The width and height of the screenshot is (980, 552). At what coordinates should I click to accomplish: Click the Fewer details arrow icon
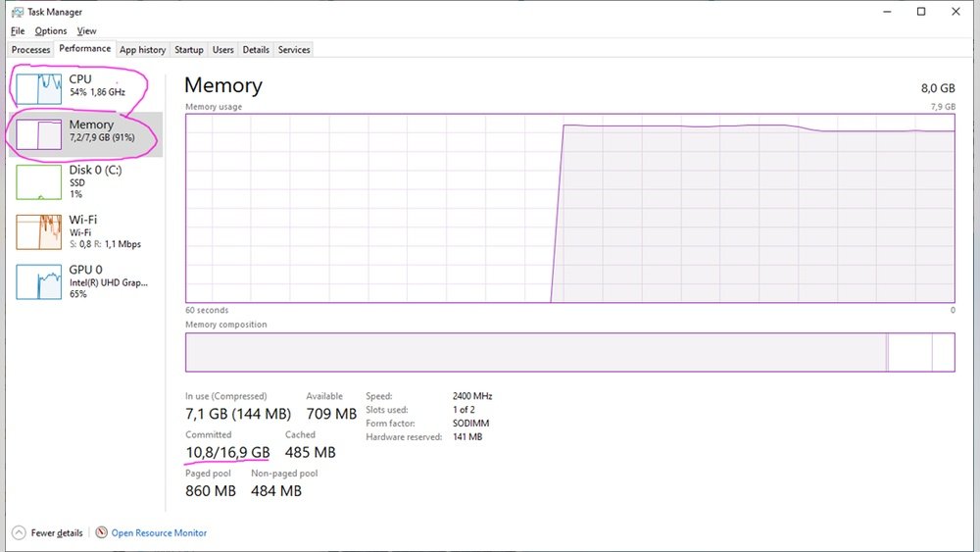click(x=18, y=532)
